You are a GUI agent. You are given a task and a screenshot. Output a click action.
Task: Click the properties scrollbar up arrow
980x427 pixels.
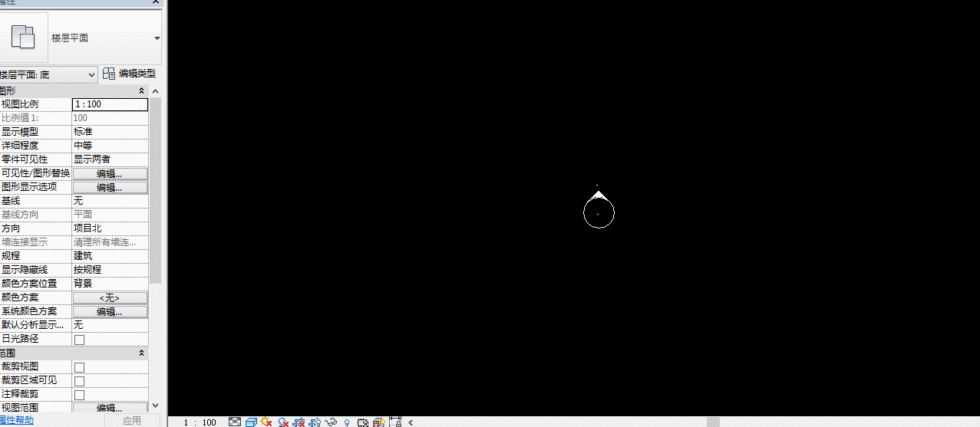click(x=156, y=90)
